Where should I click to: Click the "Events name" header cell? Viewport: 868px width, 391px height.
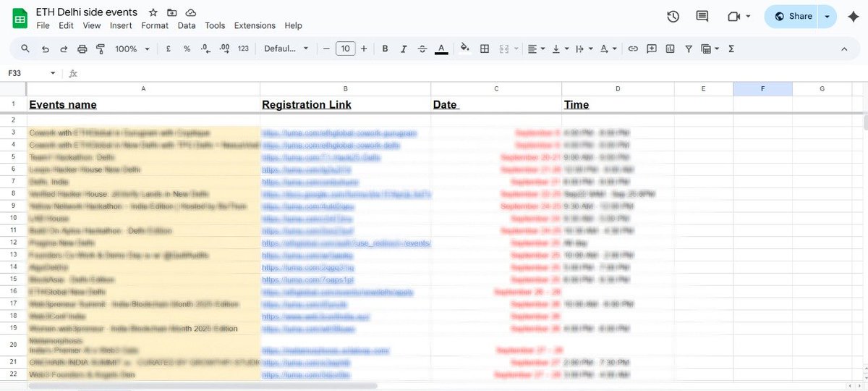pos(143,104)
